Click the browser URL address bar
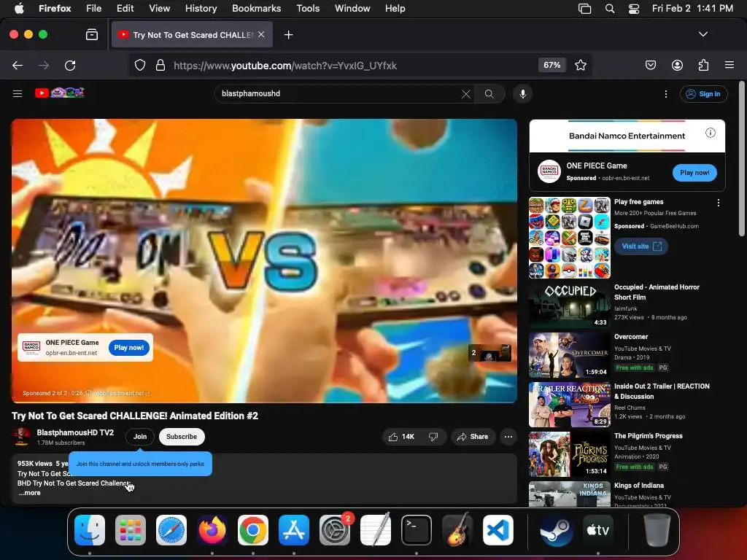The image size is (747, 560). coord(352,65)
